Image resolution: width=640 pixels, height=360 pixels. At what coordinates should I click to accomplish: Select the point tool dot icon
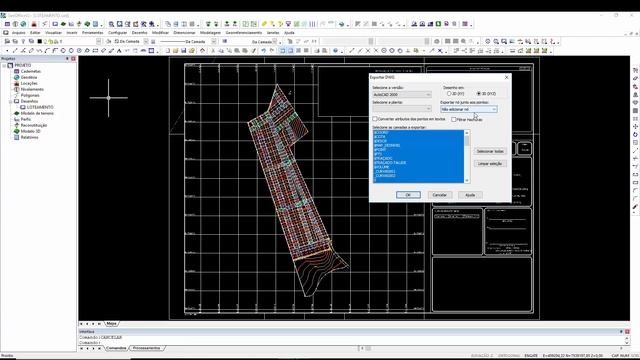pos(7,51)
